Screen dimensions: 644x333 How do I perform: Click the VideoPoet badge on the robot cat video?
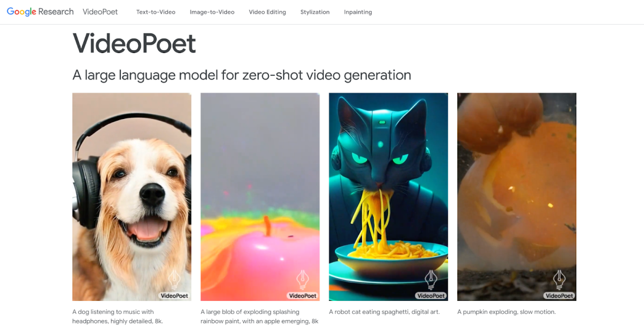(431, 295)
